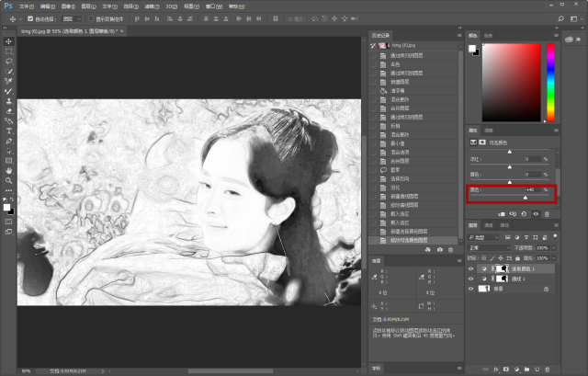
Task: Select history state 油漆桶
Action: 413,90
